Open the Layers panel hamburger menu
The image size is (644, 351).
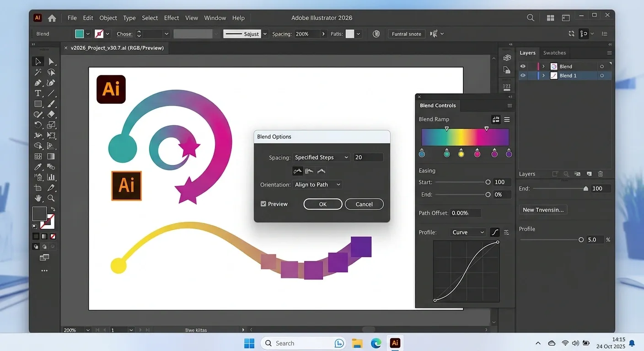tap(609, 53)
